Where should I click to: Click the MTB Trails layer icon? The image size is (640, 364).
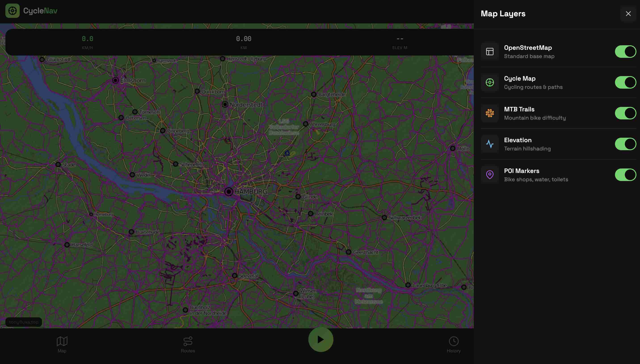(x=490, y=113)
